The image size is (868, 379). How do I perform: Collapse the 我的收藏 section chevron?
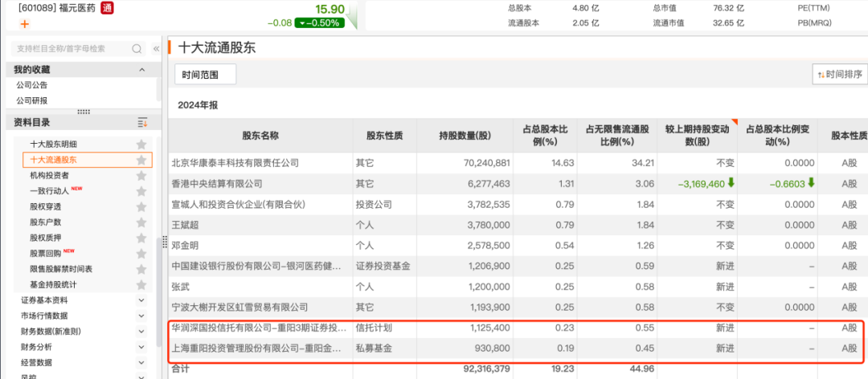tap(141, 70)
